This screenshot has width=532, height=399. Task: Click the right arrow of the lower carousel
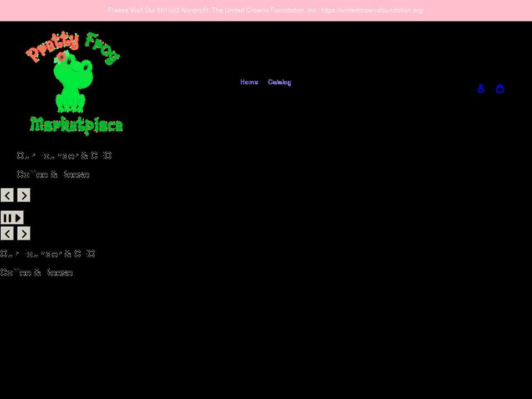[x=24, y=233]
